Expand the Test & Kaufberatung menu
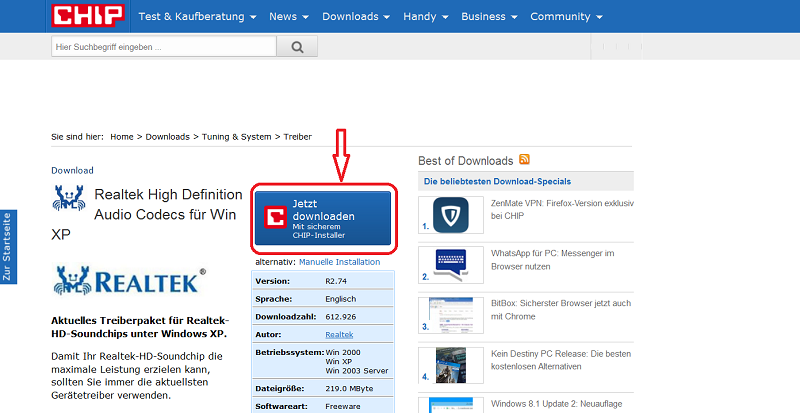 pos(197,16)
